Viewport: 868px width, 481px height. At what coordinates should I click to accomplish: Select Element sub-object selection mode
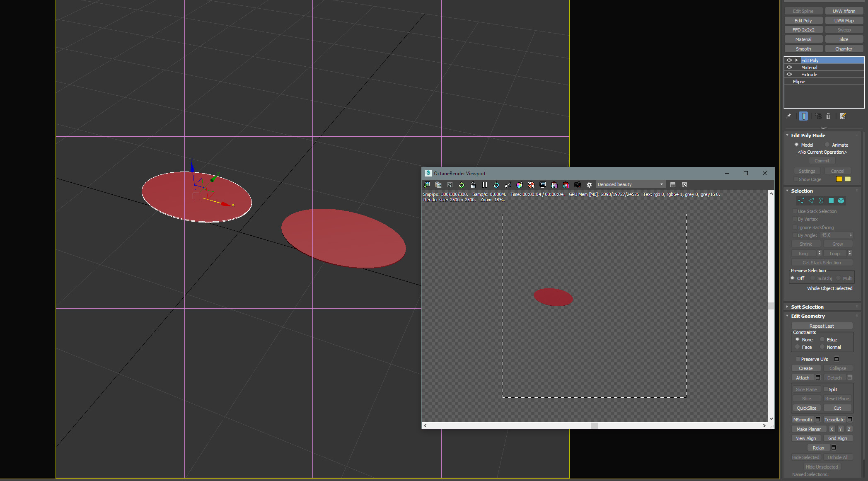tap(841, 201)
